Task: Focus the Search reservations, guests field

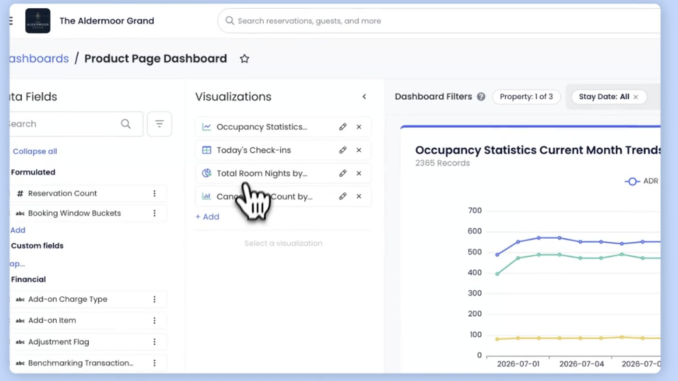Action: tap(439, 21)
